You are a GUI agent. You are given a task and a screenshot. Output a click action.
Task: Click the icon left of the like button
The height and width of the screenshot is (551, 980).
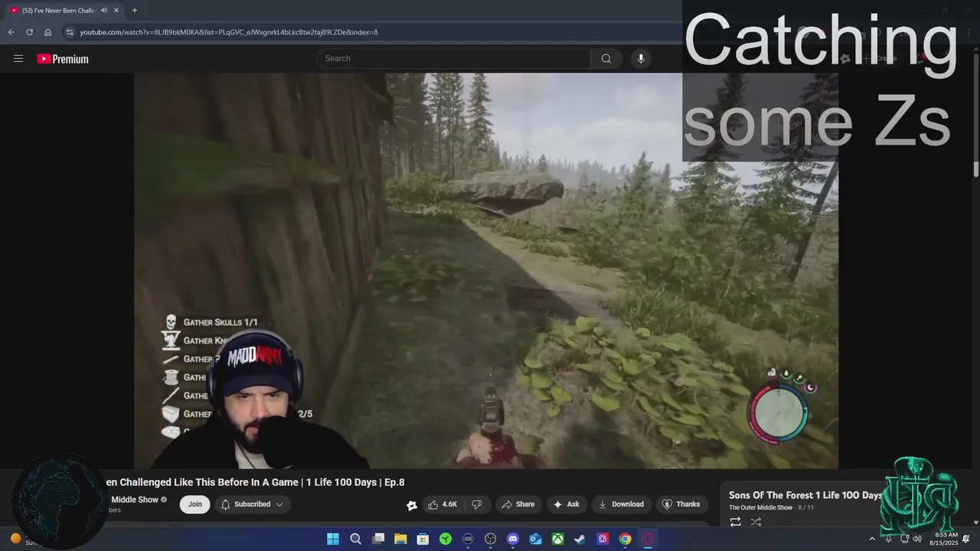[412, 505]
